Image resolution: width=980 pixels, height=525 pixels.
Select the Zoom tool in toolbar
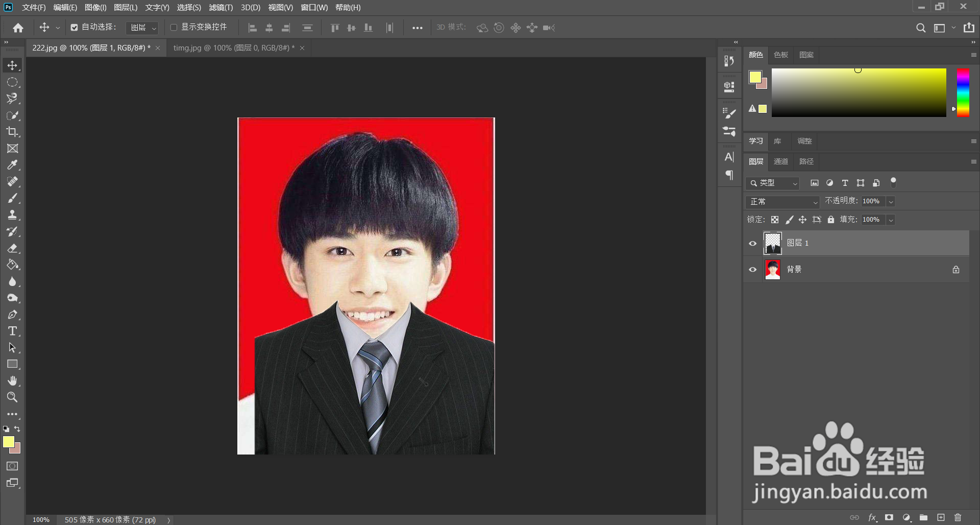[12, 397]
